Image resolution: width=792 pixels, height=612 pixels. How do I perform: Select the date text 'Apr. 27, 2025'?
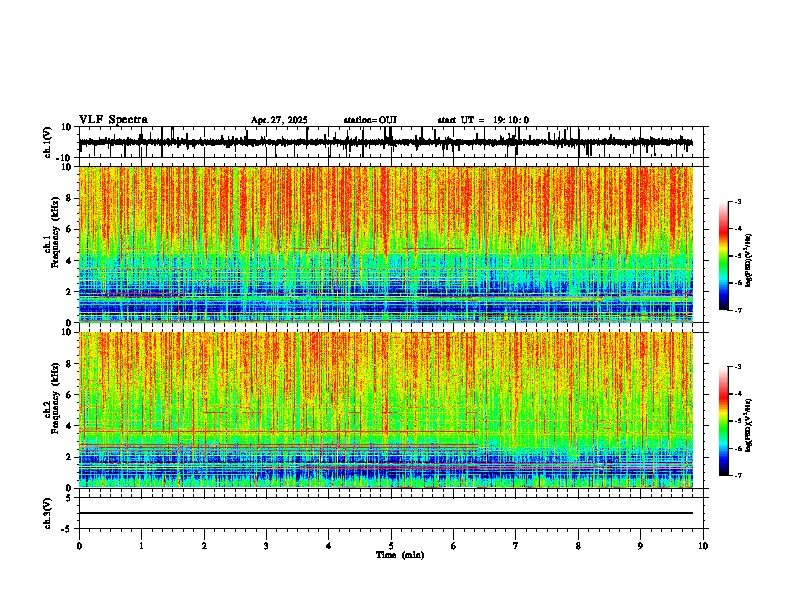(x=279, y=120)
